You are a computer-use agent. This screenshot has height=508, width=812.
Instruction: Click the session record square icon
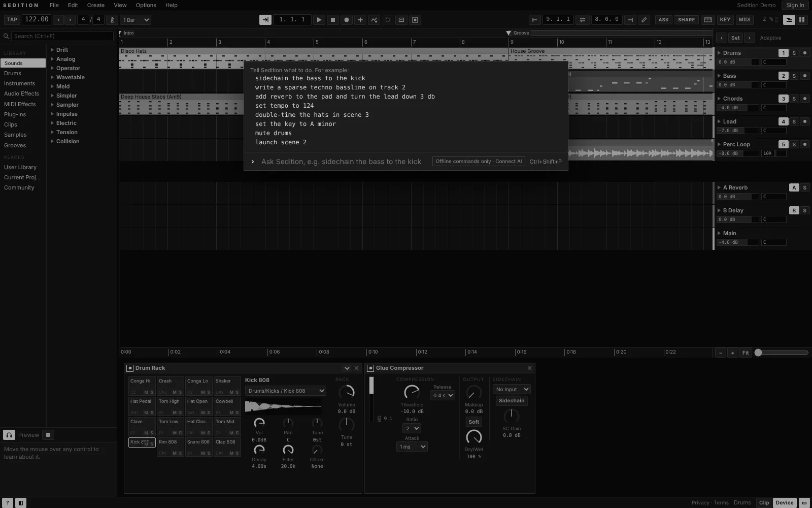click(x=415, y=20)
